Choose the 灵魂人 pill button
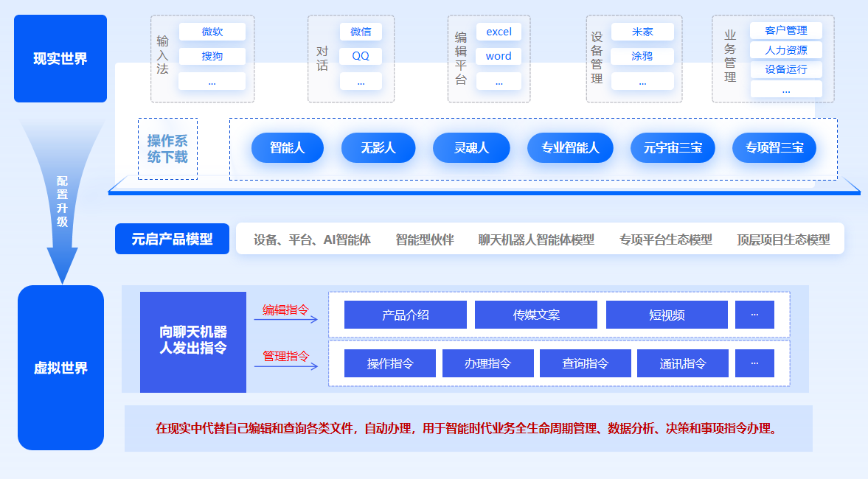868x479 pixels. (x=471, y=148)
